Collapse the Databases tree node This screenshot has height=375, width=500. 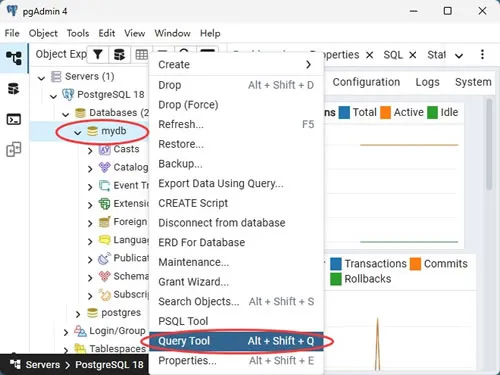click(66, 115)
